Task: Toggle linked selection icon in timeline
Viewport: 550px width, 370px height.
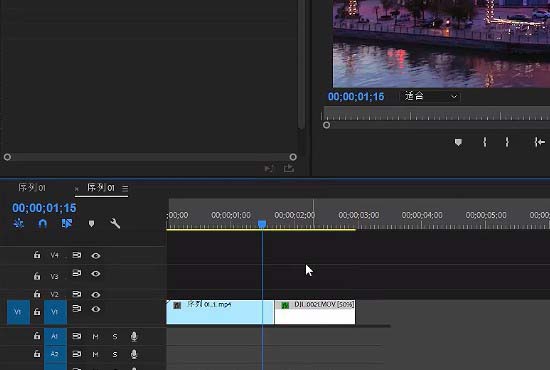Action: pos(67,223)
